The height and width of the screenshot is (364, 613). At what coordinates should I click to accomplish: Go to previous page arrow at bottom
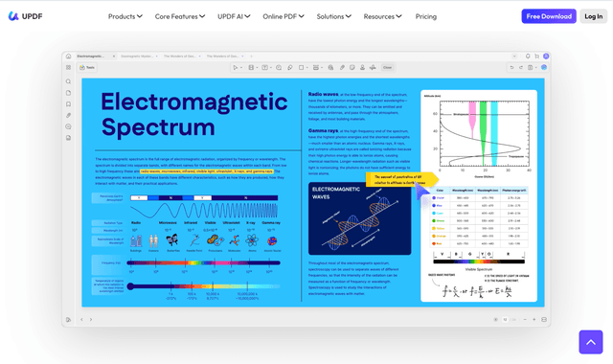(81, 319)
